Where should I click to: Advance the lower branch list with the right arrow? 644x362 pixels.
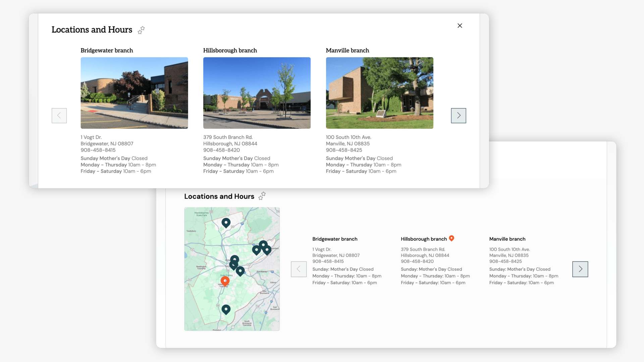pyautogui.click(x=580, y=269)
